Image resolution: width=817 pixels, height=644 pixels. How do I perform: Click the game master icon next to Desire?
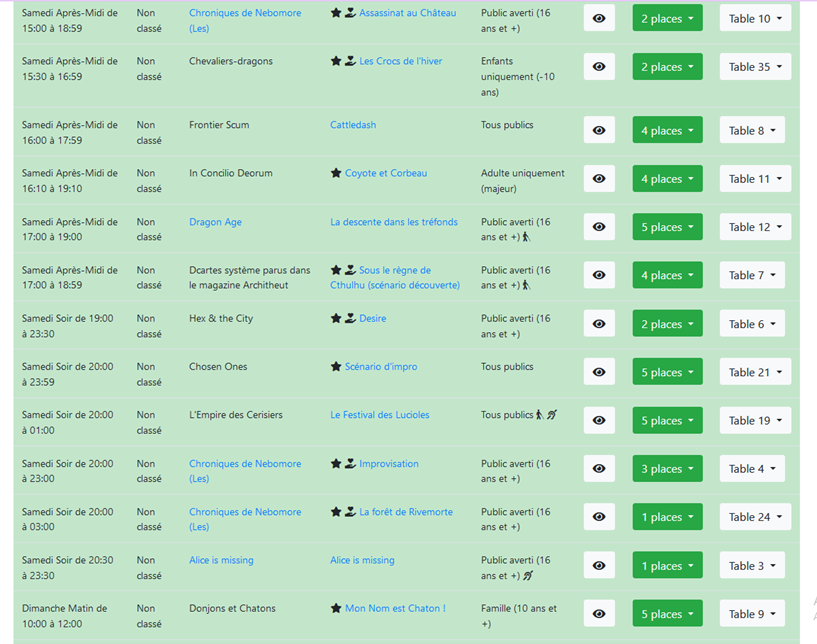pyautogui.click(x=350, y=319)
